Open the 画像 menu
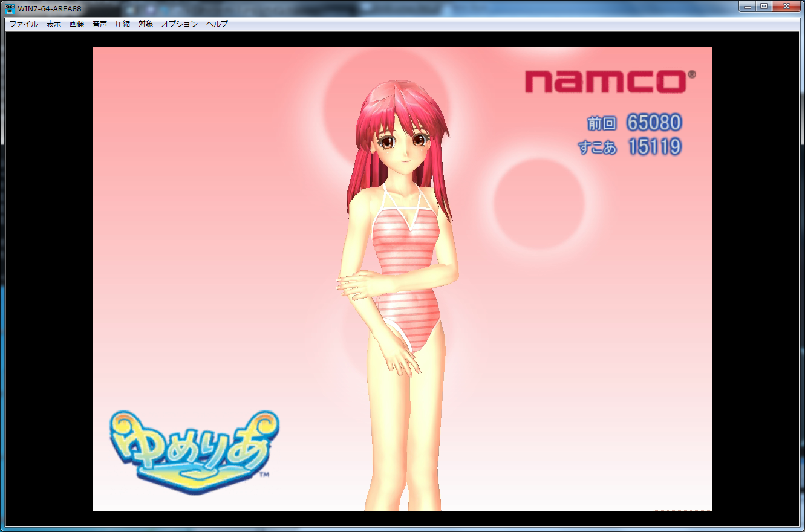Screen dimensions: 805x532 point(77,24)
